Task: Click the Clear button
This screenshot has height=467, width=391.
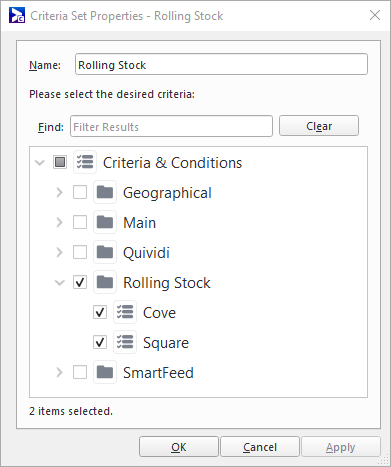Action: [319, 126]
